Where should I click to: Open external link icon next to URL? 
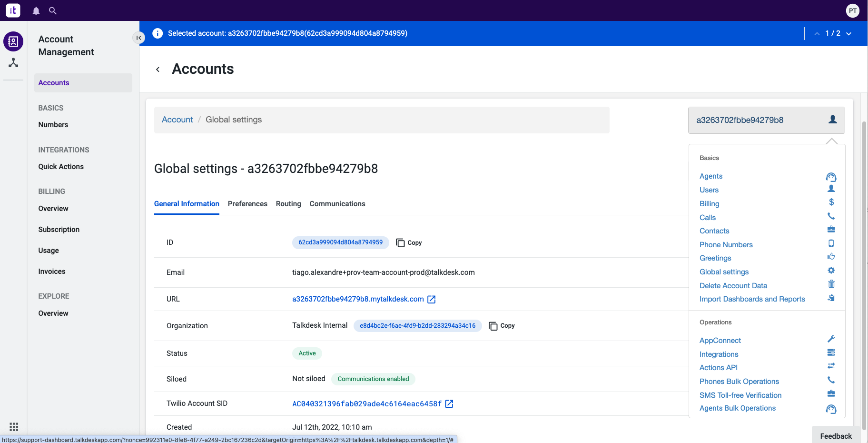click(x=432, y=299)
